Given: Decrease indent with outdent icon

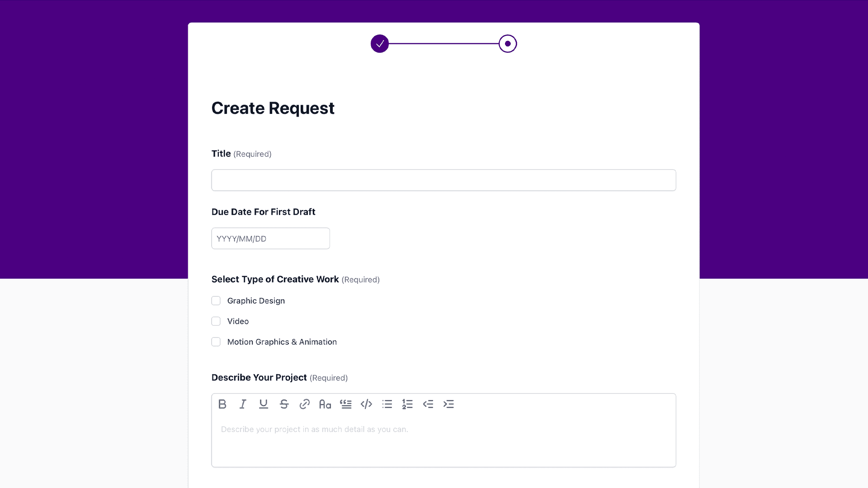Looking at the screenshot, I should (428, 404).
